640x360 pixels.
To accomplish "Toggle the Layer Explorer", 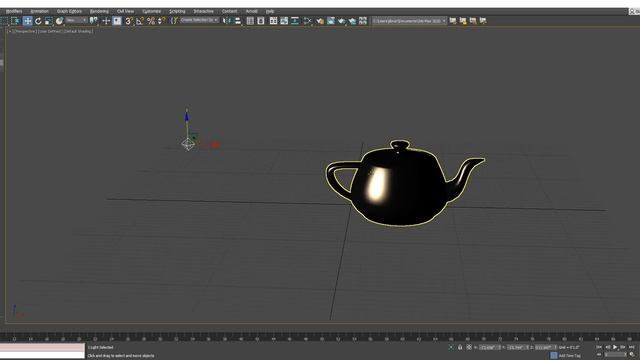I will click(x=261, y=21).
